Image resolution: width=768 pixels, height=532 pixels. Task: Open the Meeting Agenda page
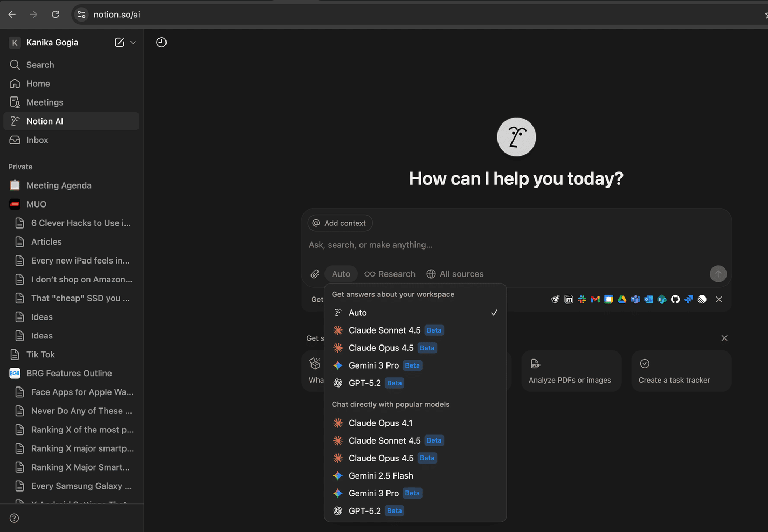(71, 185)
